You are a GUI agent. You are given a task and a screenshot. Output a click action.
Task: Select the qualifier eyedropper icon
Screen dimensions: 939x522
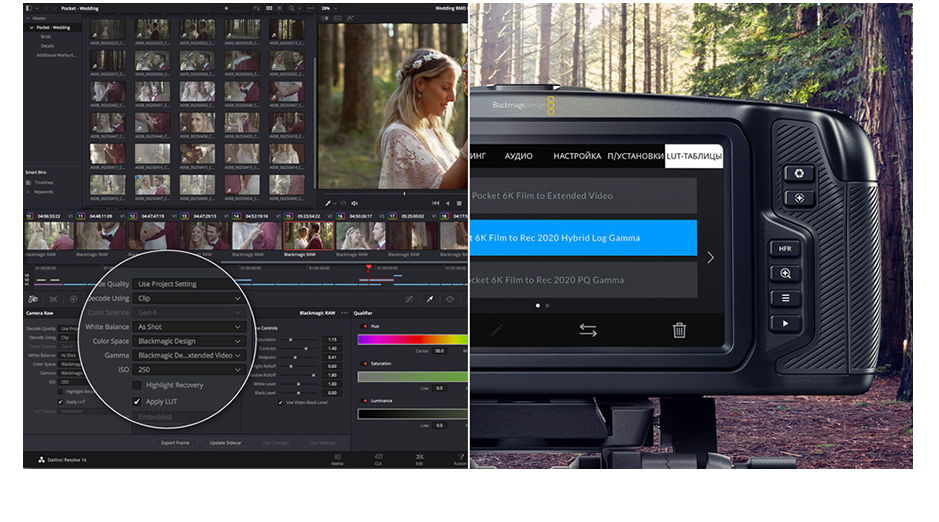point(429,299)
